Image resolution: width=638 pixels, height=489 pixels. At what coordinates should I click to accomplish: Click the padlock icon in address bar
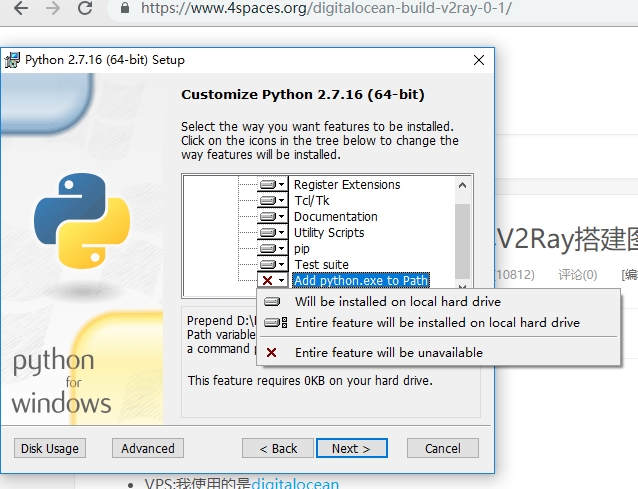click(125, 8)
